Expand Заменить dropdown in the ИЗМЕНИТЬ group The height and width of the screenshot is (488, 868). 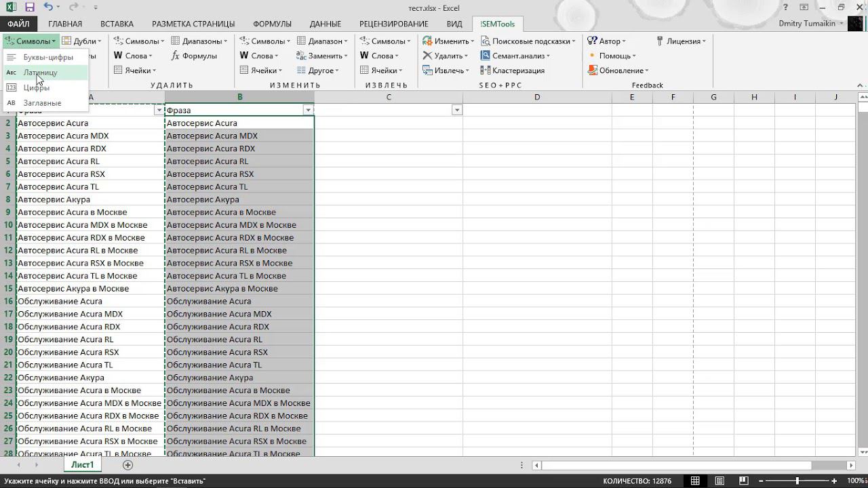[322, 56]
